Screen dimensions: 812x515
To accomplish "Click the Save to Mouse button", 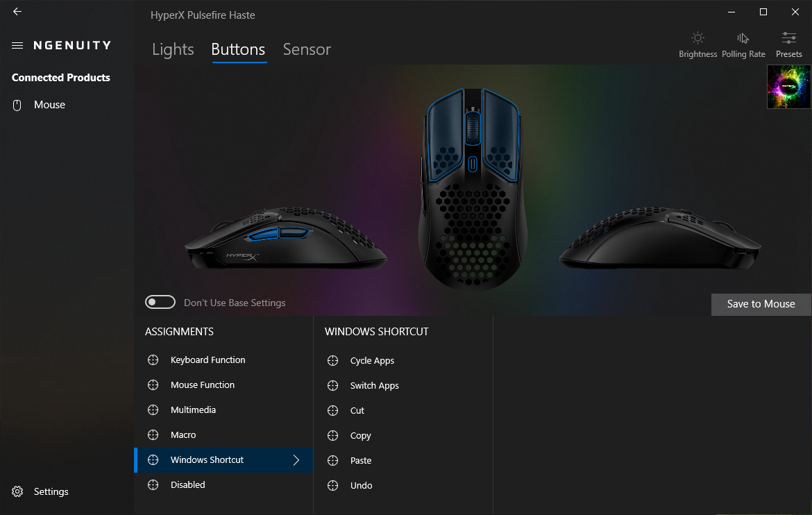I will (761, 304).
